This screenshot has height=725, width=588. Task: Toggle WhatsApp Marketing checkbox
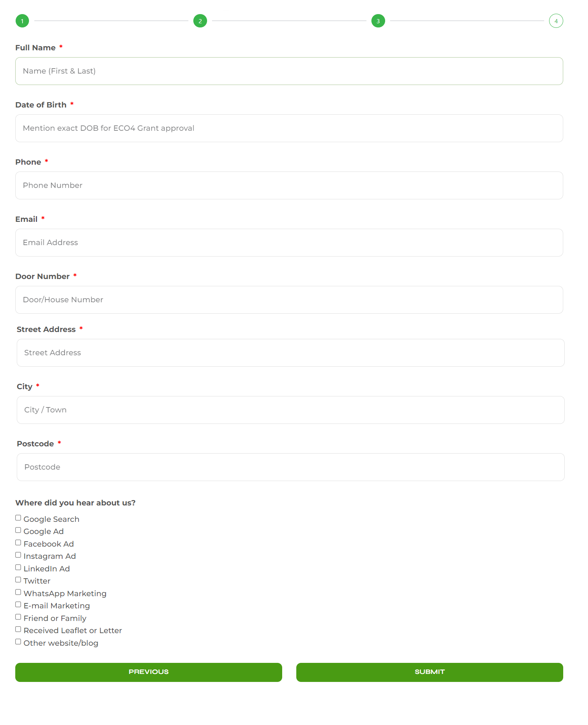point(18,592)
